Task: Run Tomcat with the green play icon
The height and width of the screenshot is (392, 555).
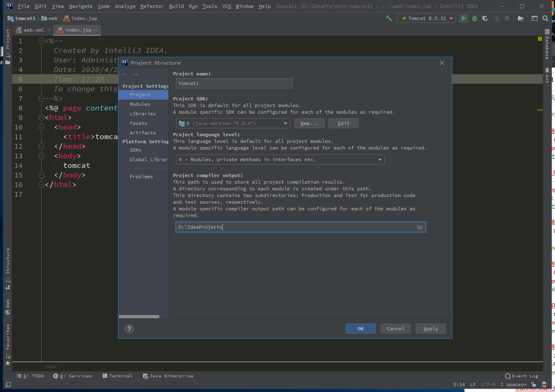Action: coord(463,18)
